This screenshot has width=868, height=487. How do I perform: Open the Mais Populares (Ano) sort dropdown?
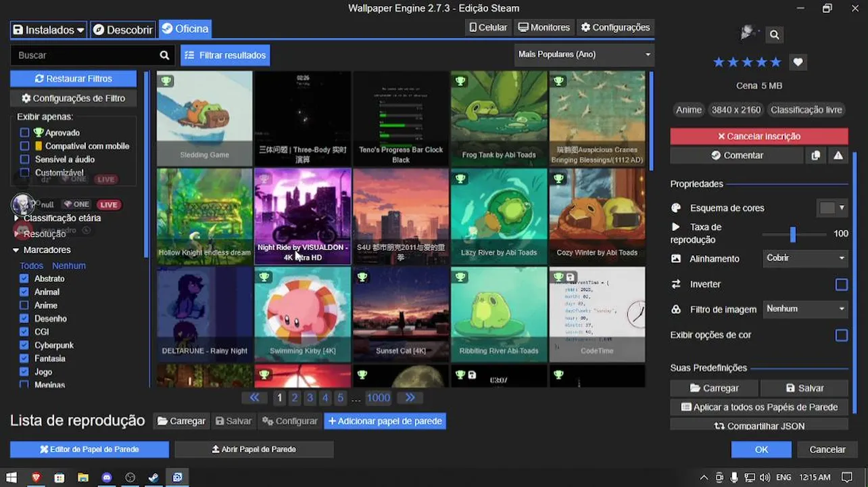[584, 55]
